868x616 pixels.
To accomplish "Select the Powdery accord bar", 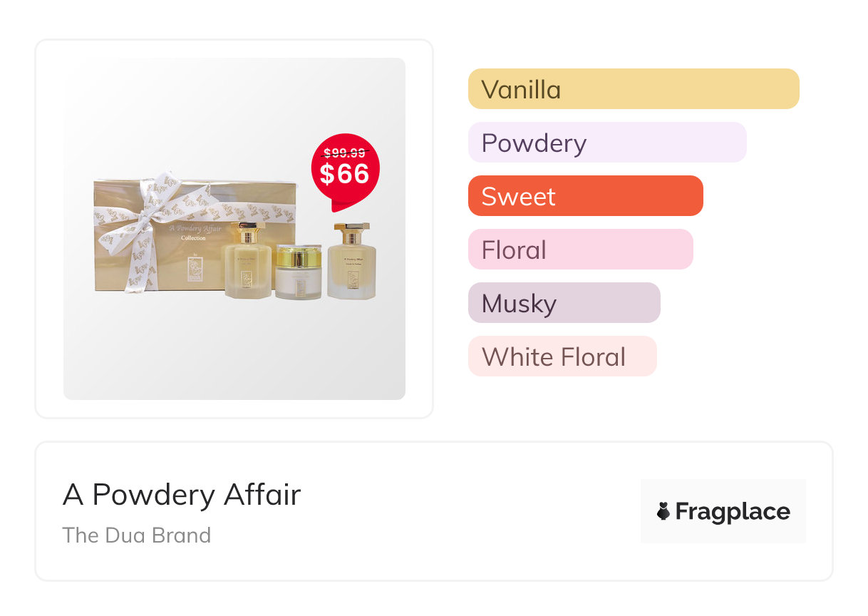I will pos(606,143).
